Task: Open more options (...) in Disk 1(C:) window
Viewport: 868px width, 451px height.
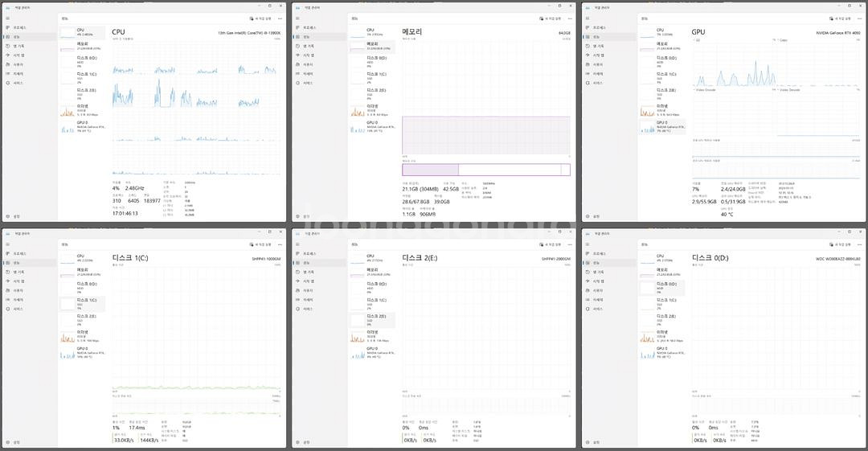Action: pos(280,244)
